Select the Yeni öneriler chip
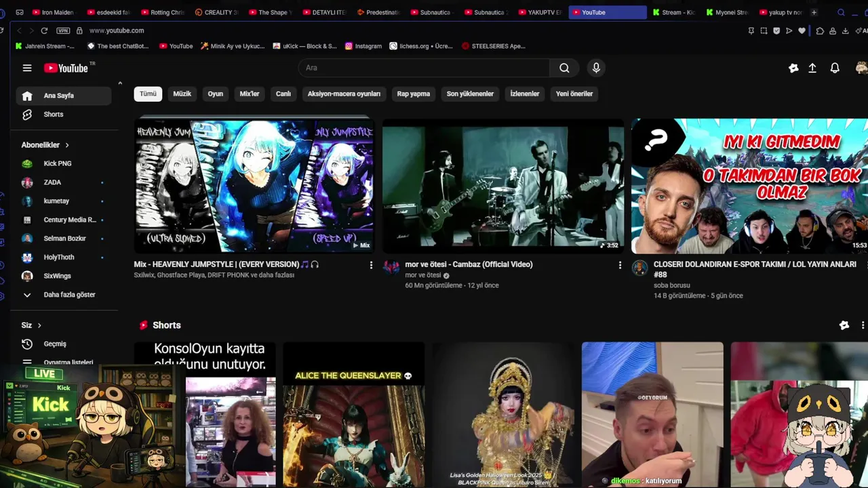The width and height of the screenshot is (868, 488). [x=574, y=94]
